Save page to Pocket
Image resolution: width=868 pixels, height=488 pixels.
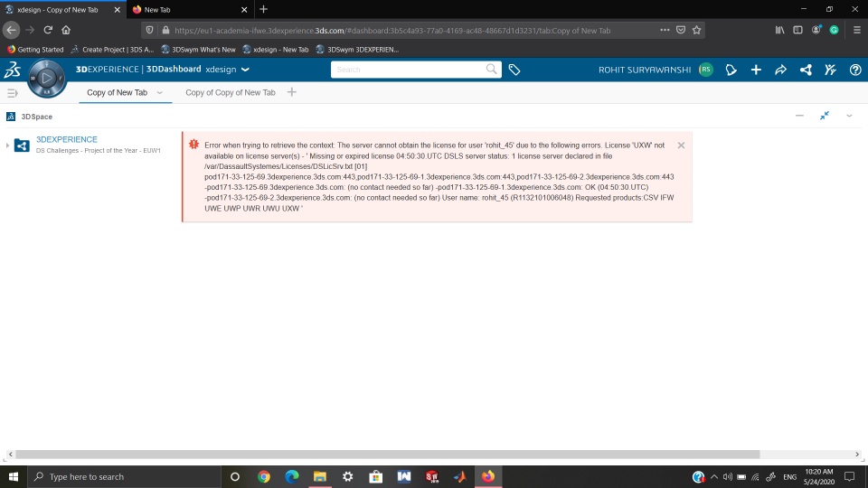[681, 30]
